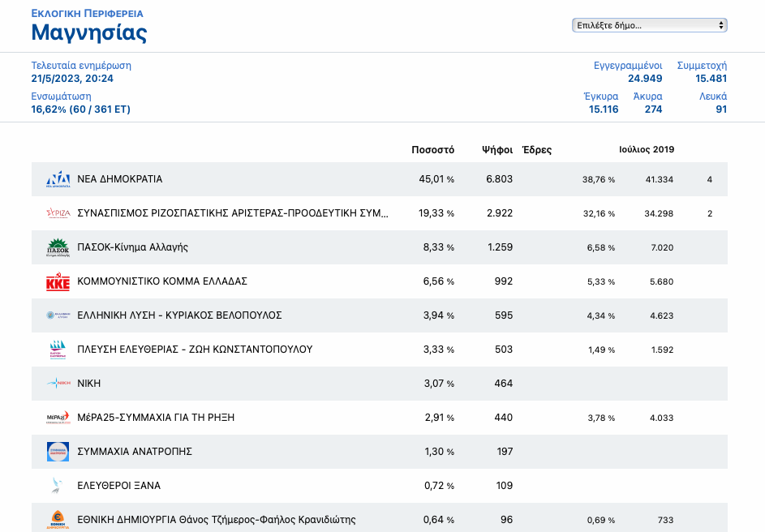Click the Ψήφοι column header
The image size is (765, 532).
[x=497, y=150]
